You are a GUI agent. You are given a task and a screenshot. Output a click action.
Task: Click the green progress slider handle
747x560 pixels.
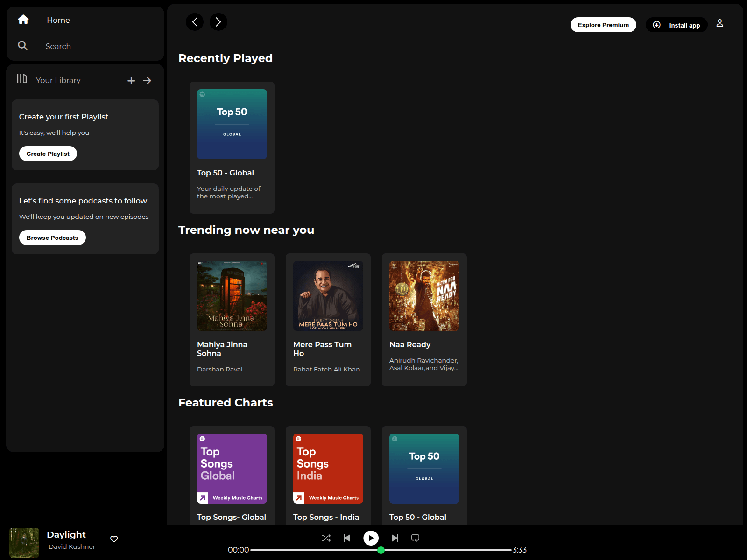click(x=381, y=550)
